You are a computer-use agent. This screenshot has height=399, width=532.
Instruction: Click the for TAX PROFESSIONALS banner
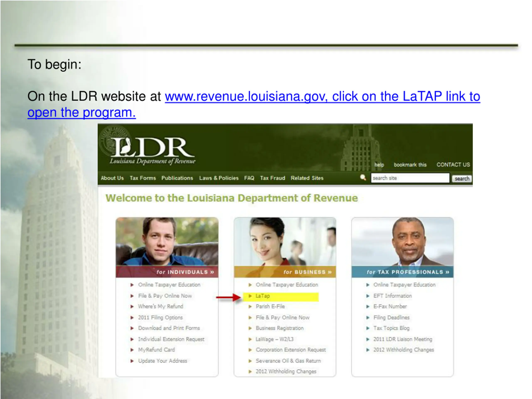403,272
